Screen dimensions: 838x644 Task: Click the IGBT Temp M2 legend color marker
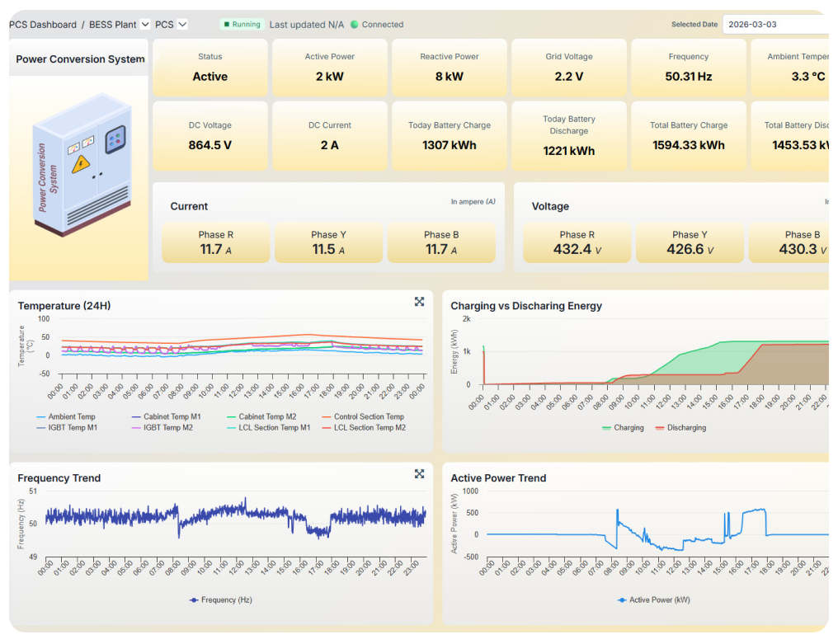(x=135, y=428)
